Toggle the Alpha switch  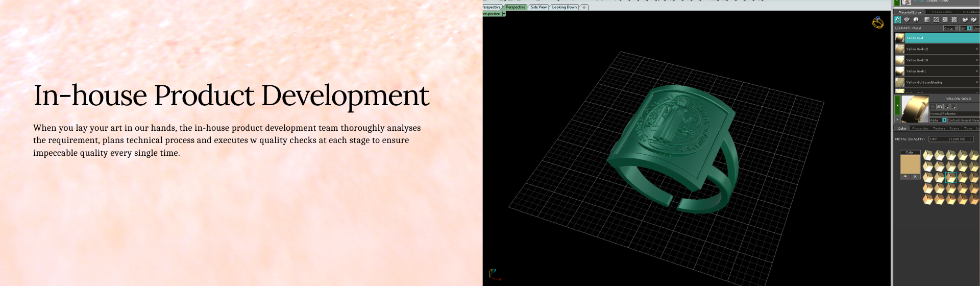click(944, 120)
